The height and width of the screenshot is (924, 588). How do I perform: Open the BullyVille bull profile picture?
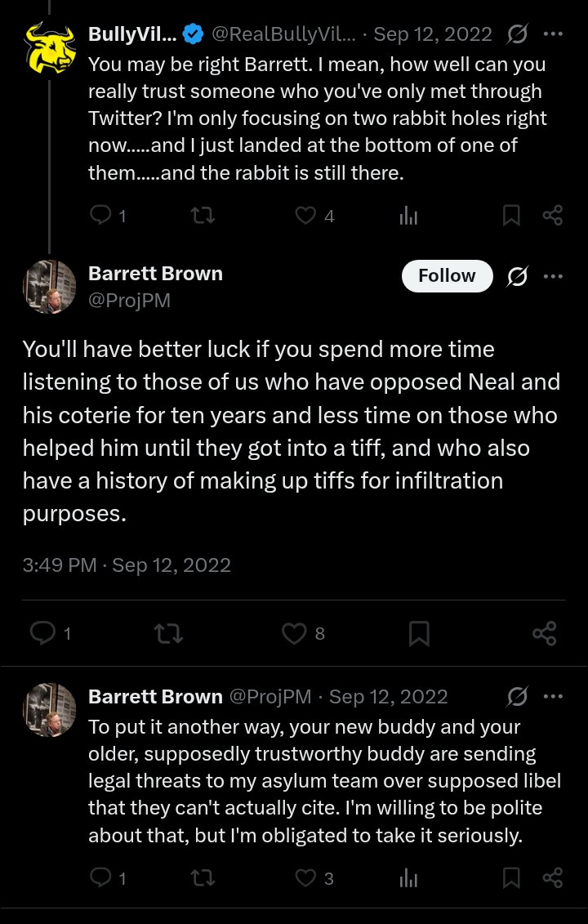tap(50, 47)
